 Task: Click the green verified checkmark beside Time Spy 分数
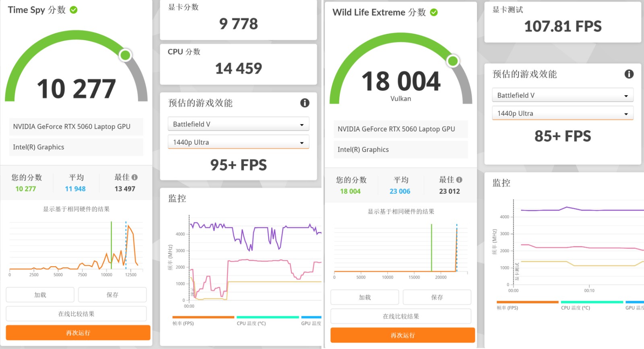[x=74, y=10]
